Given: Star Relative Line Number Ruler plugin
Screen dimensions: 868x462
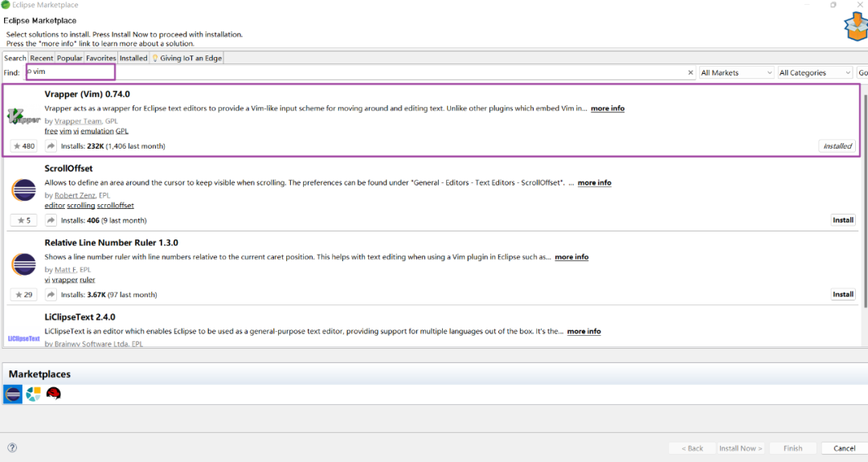Looking at the screenshot, I should click(23, 294).
